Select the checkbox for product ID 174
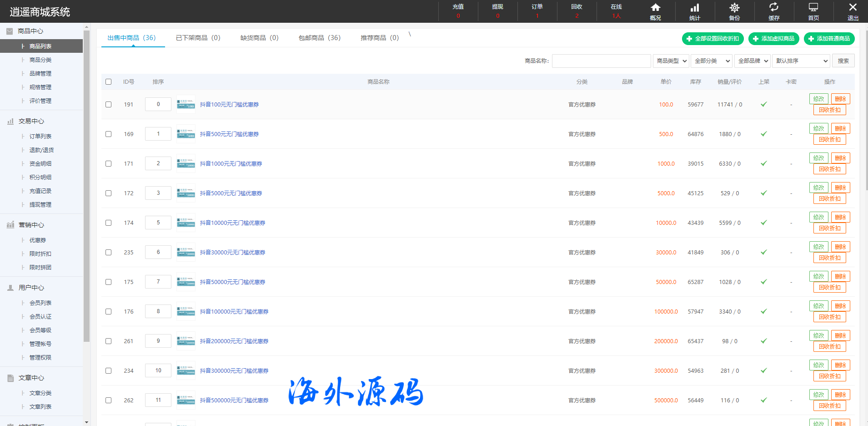The height and width of the screenshot is (426, 868). click(108, 223)
